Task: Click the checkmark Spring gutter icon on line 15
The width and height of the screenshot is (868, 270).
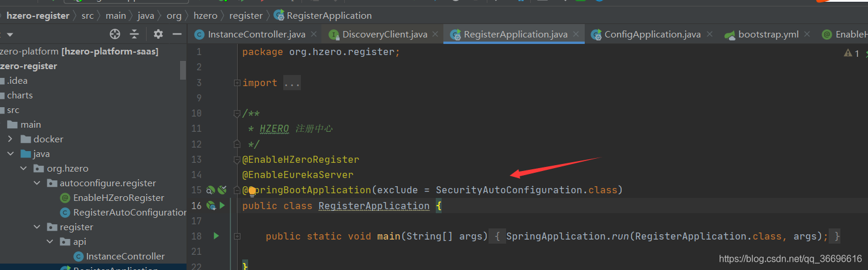Action: tap(222, 190)
